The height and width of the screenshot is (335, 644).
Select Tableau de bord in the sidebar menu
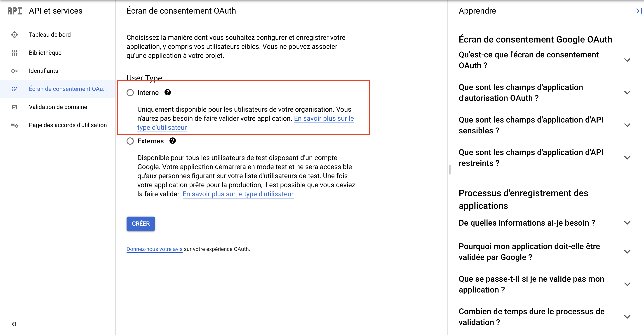(50, 35)
